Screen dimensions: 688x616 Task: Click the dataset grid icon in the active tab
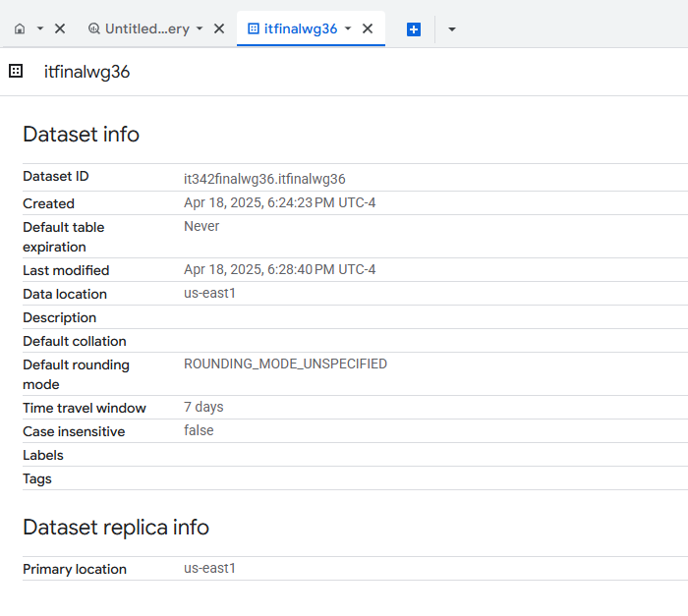point(254,29)
